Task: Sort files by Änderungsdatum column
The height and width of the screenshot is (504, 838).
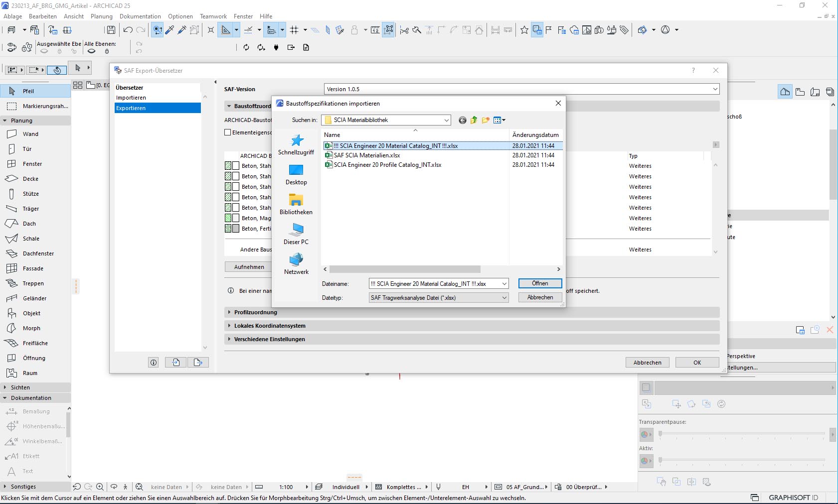Action: [x=535, y=135]
